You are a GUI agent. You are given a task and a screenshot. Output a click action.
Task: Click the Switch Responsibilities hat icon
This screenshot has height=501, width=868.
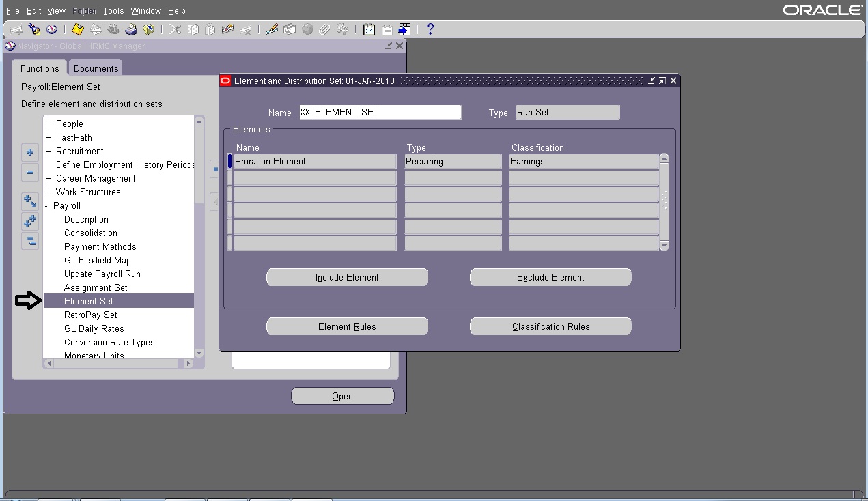pyautogui.click(x=113, y=30)
